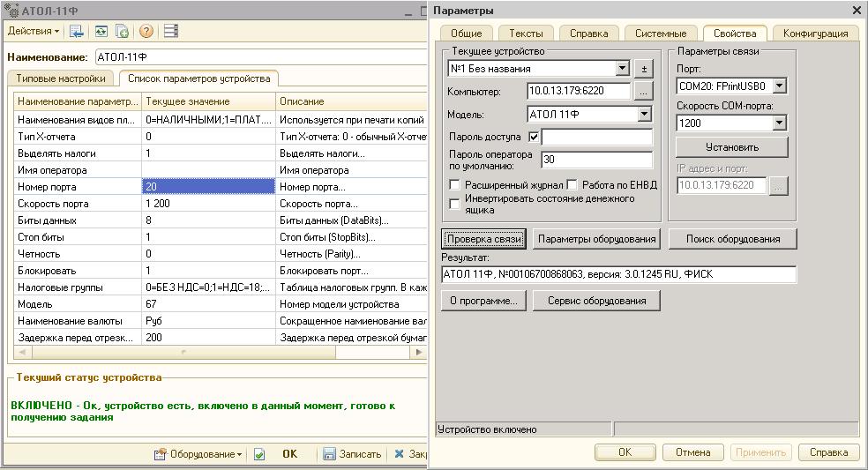Click the Параметры оборудования button
This screenshot has height=470, width=868.
[x=596, y=239]
